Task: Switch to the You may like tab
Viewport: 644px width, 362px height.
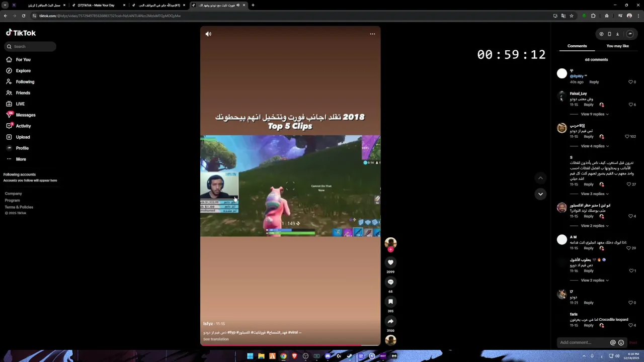Action: 618,46
